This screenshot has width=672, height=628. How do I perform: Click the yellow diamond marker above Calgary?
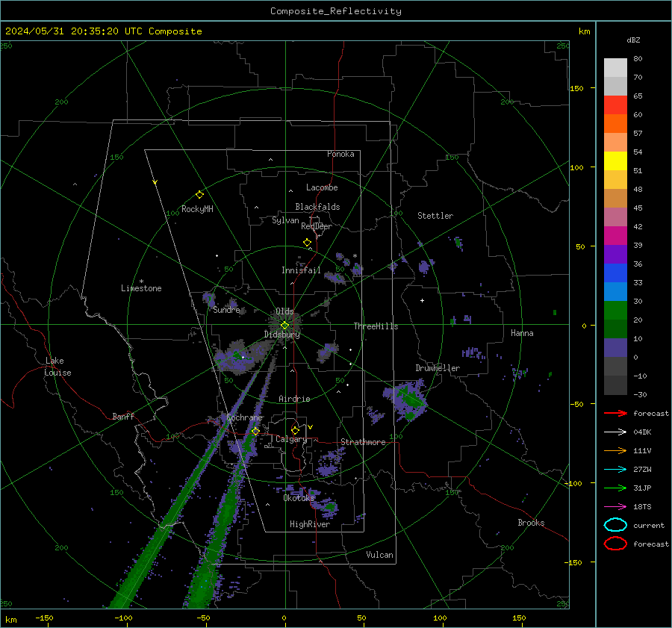coord(295,430)
